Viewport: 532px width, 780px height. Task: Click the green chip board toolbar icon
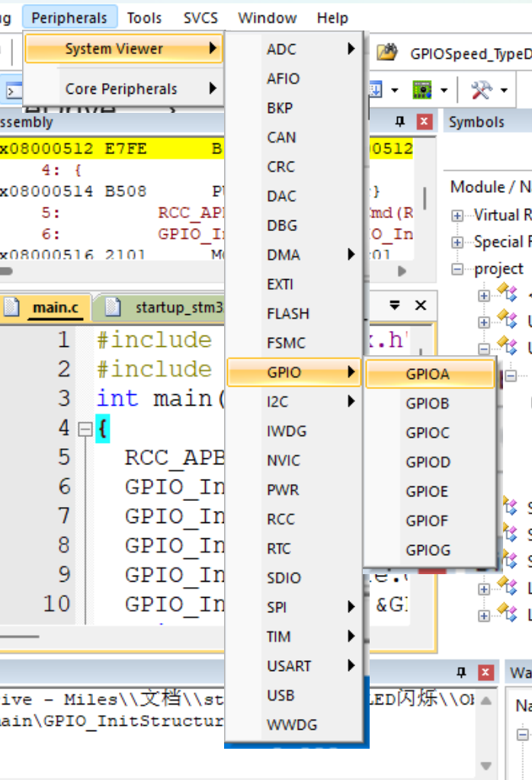[422, 91]
